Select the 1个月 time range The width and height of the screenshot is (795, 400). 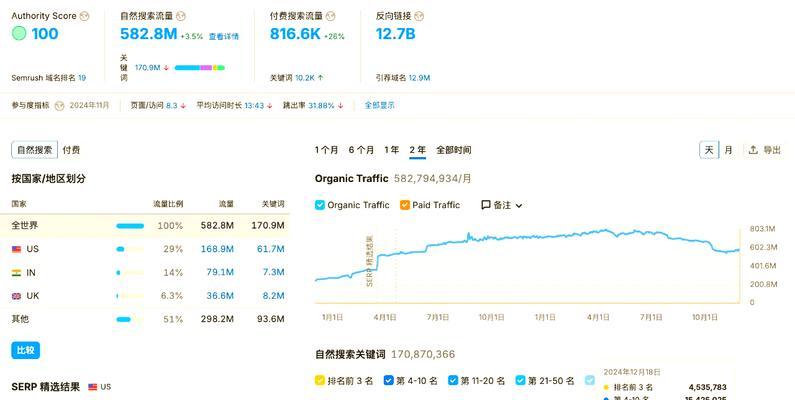point(327,150)
